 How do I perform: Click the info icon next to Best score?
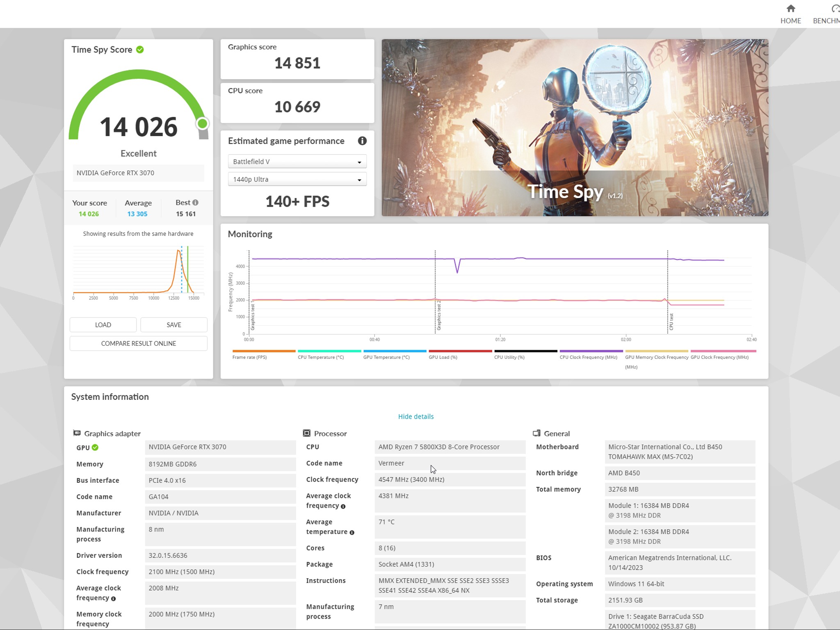195,202
